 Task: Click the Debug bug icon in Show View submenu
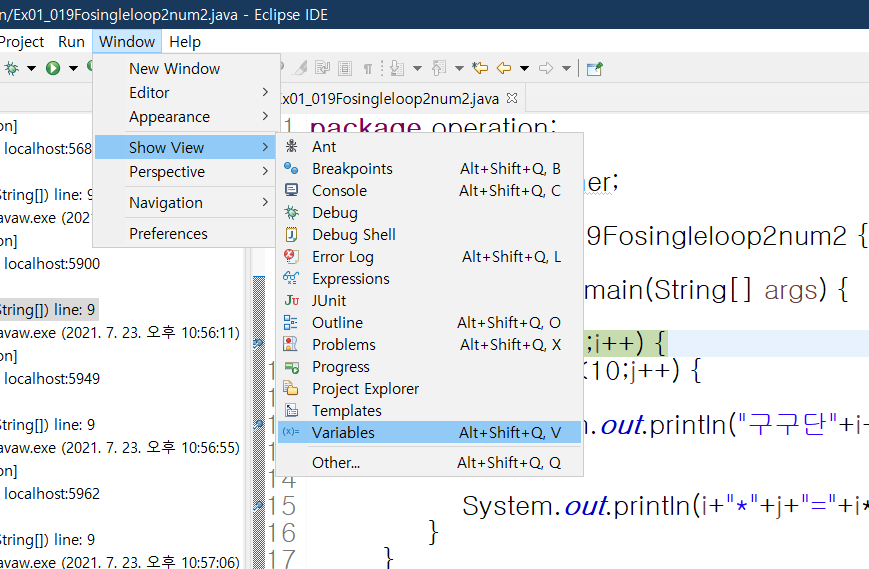291,213
